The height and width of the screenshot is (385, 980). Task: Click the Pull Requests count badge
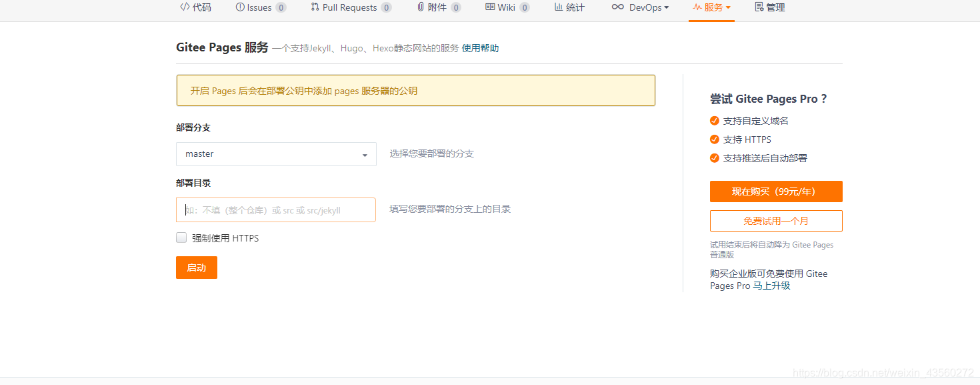pyautogui.click(x=386, y=8)
